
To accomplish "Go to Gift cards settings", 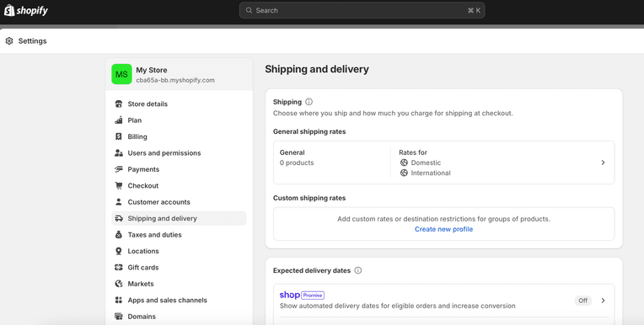I will (179, 268).
